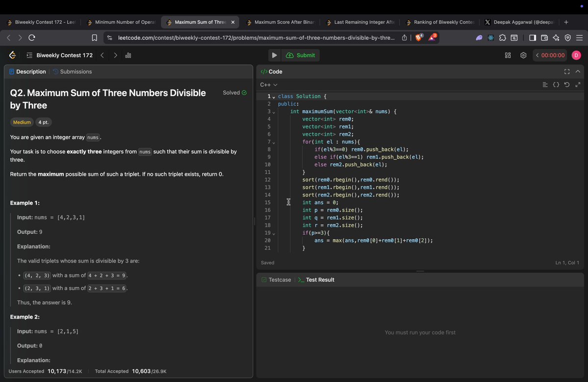Open the layout grid icon
The width and height of the screenshot is (588, 382).
click(508, 55)
